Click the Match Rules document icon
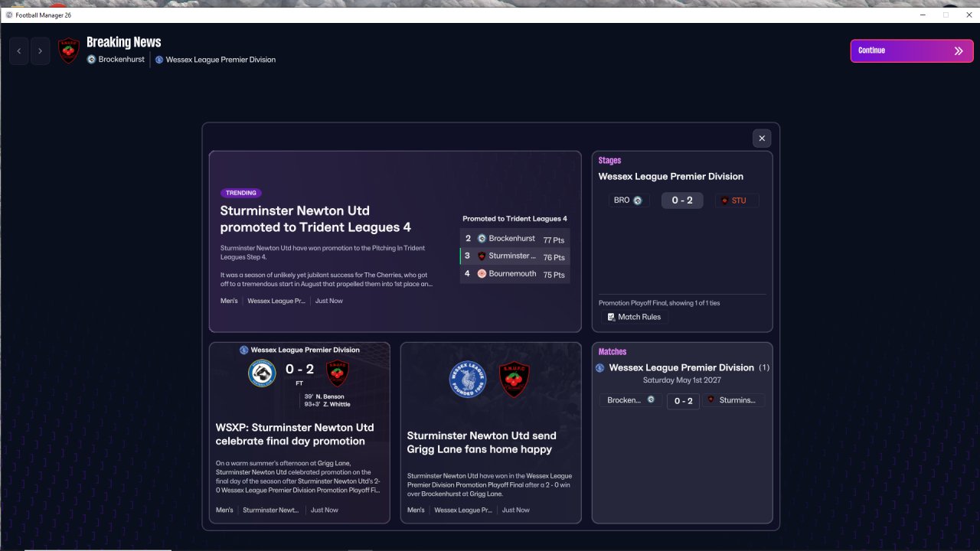 pyautogui.click(x=611, y=317)
